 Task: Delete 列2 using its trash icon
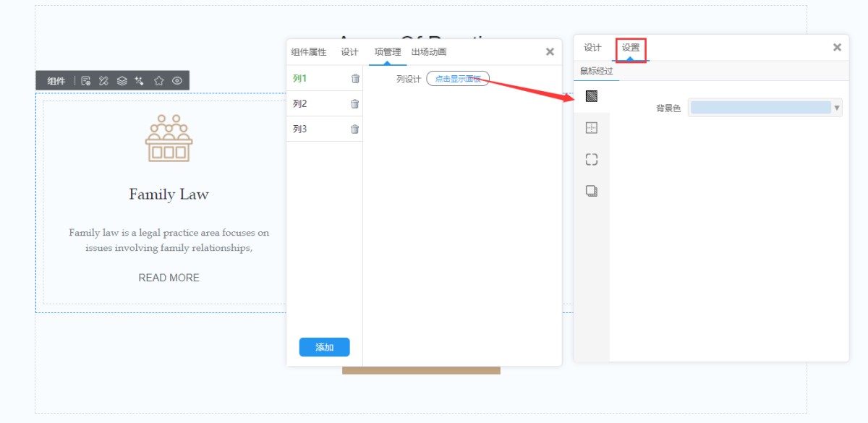click(354, 104)
